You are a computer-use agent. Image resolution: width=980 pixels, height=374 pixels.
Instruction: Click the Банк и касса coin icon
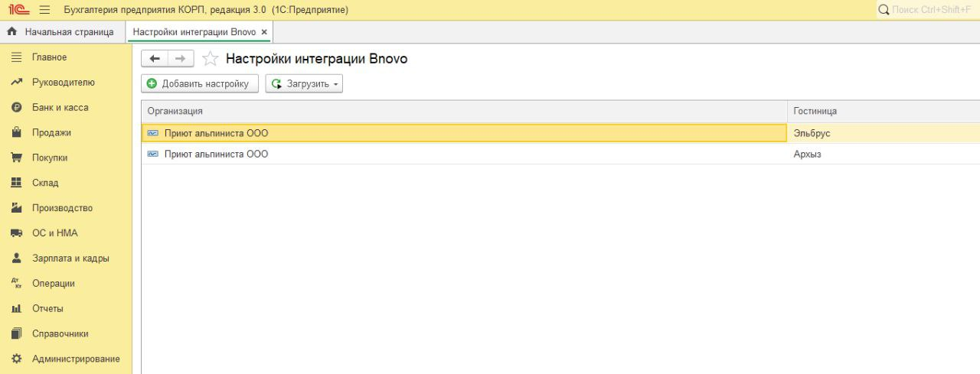click(x=15, y=108)
